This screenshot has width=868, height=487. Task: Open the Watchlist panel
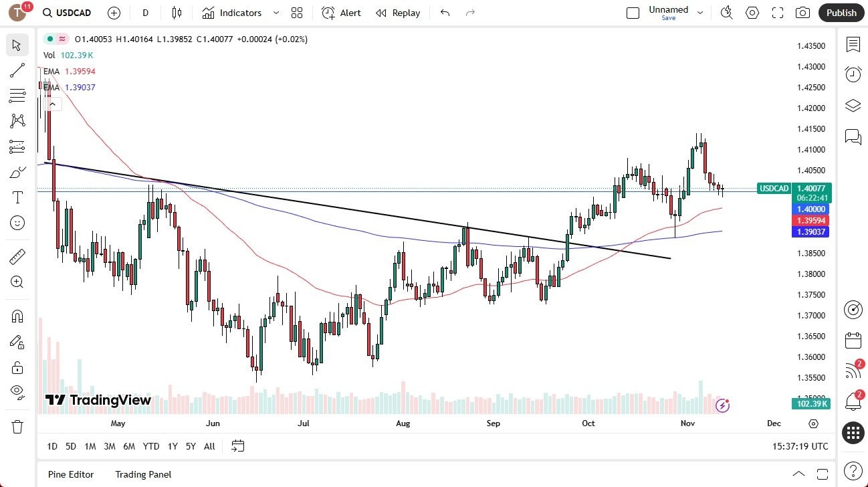point(853,43)
